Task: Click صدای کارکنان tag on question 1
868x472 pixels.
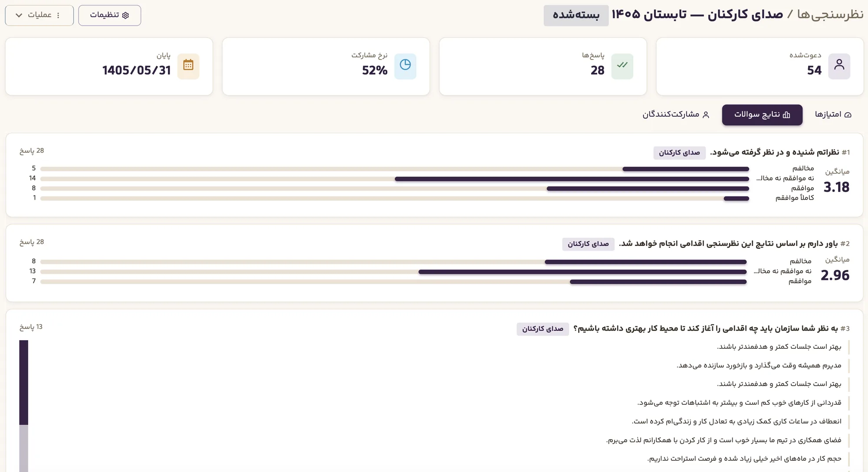Action: click(x=679, y=153)
